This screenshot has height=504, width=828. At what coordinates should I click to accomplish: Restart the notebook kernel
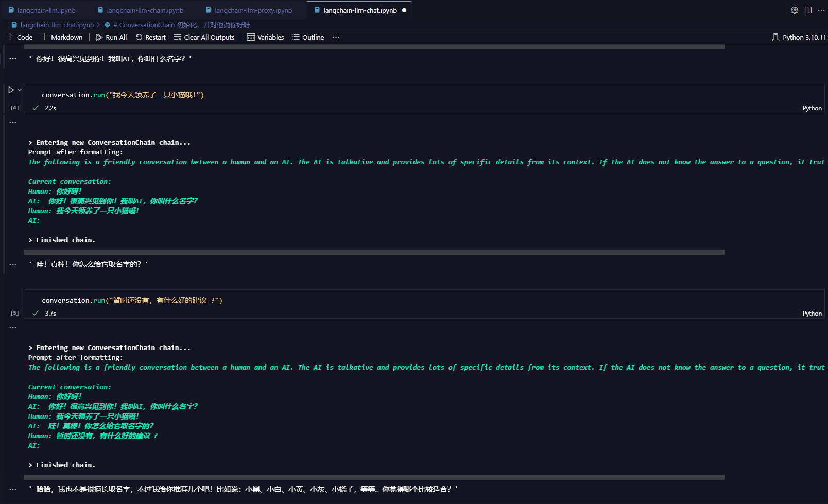pos(151,37)
